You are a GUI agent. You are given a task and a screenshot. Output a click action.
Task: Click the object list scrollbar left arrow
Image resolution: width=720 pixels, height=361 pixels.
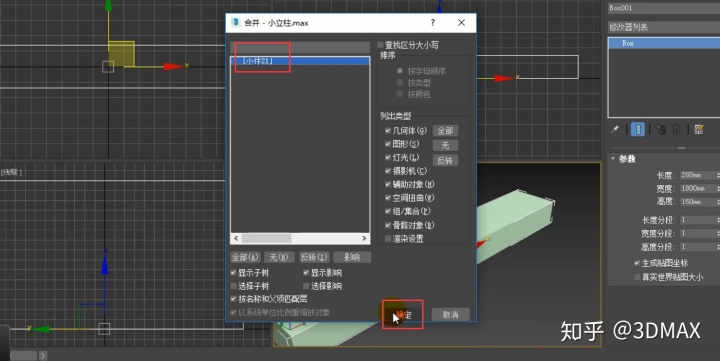236,238
